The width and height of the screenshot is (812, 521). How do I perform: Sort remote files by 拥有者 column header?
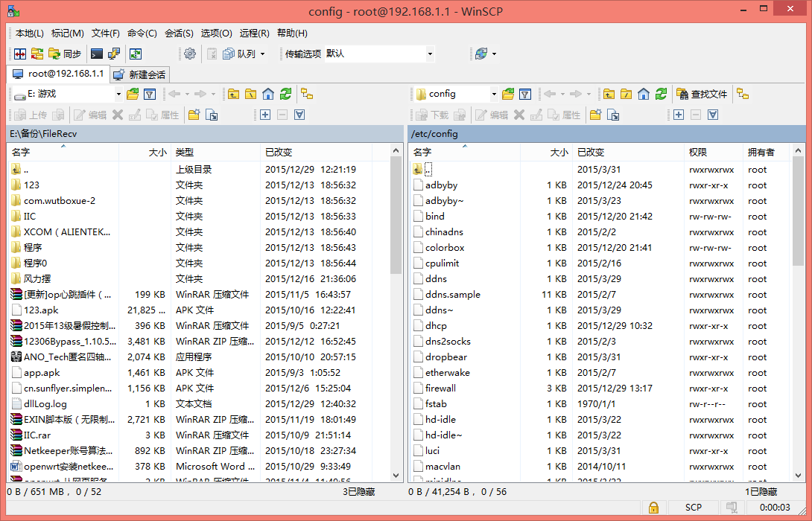766,152
